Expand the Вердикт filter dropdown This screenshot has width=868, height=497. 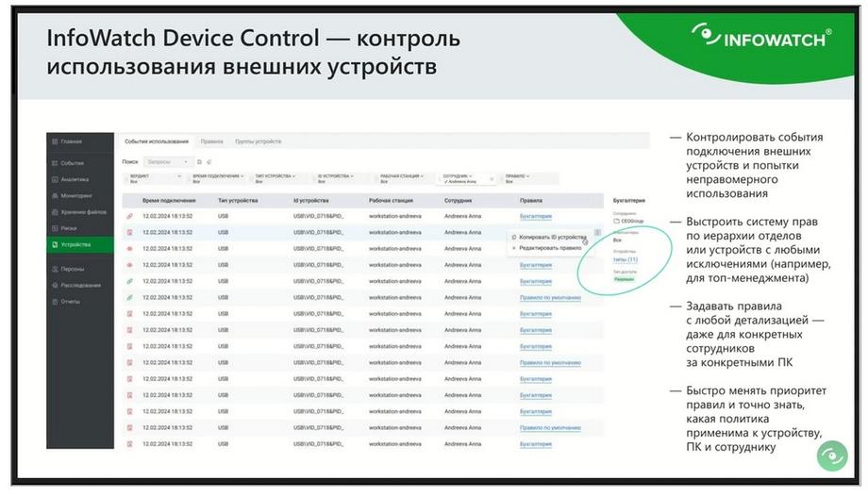click(155, 179)
